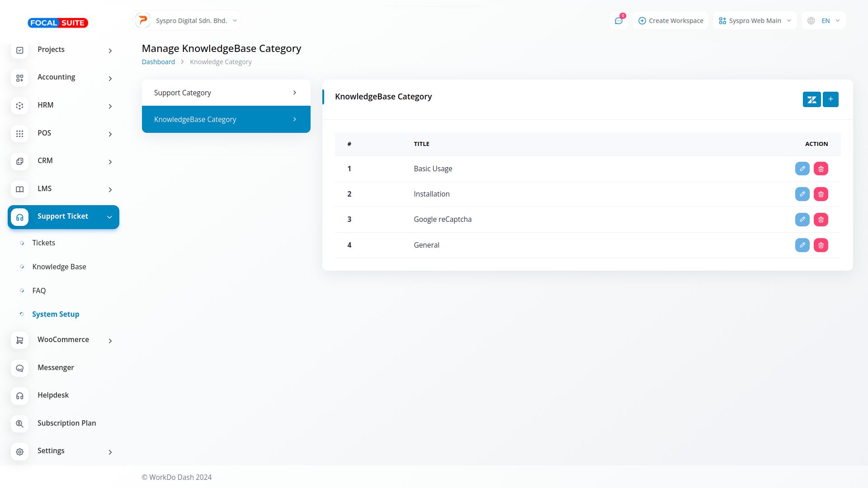Expand the Syspro Digital Sdn. Bhd. dropdown
The image size is (868, 488).
(x=187, y=21)
